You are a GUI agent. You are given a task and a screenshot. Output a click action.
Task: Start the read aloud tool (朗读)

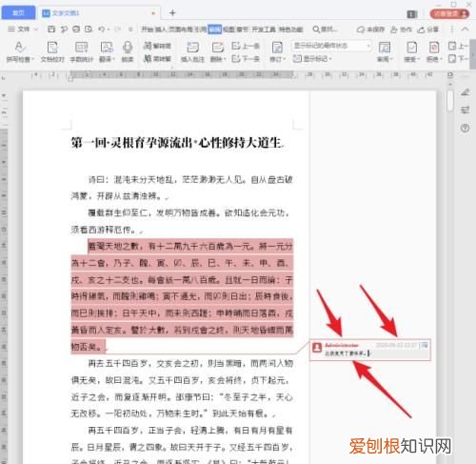pyautogui.click(x=128, y=51)
